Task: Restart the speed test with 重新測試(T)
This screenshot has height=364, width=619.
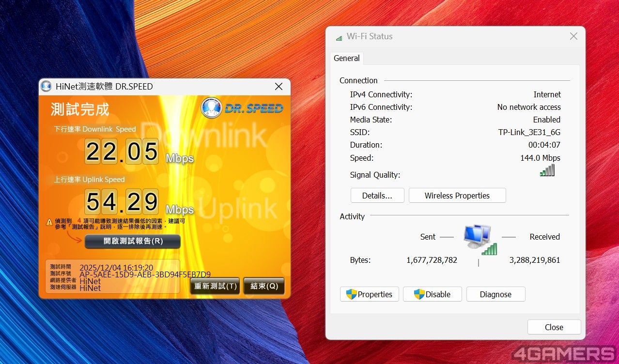Action: 216,286
